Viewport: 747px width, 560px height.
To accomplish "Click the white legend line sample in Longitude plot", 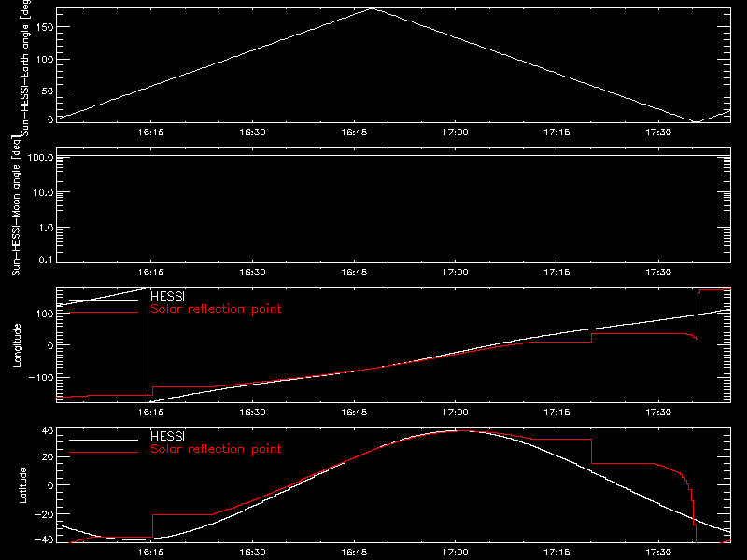I will [104, 300].
